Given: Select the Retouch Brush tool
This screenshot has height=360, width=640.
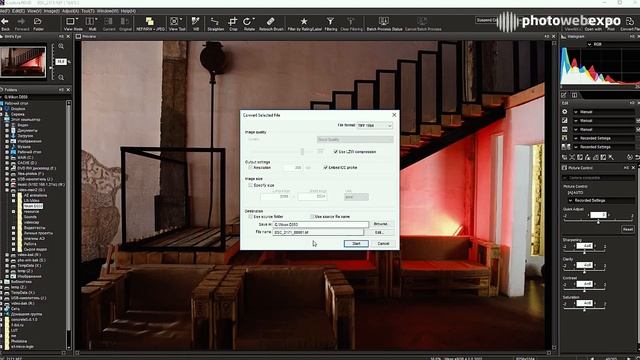Looking at the screenshot, I should click(271, 22).
